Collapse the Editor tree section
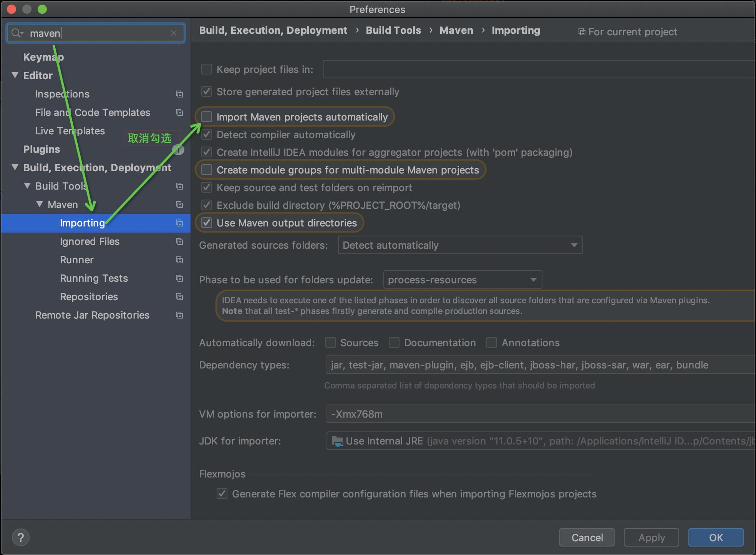The width and height of the screenshot is (756, 555). point(15,75)
